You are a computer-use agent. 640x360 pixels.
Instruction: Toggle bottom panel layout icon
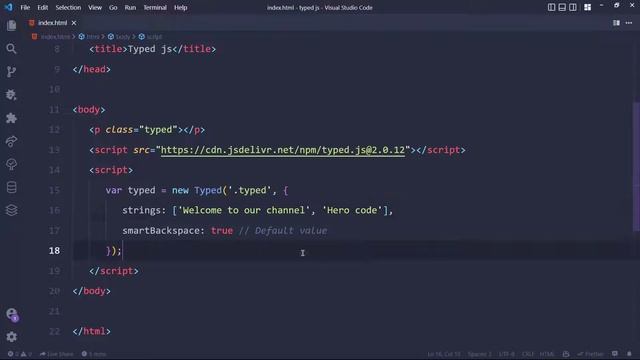[x=562, y=7]
